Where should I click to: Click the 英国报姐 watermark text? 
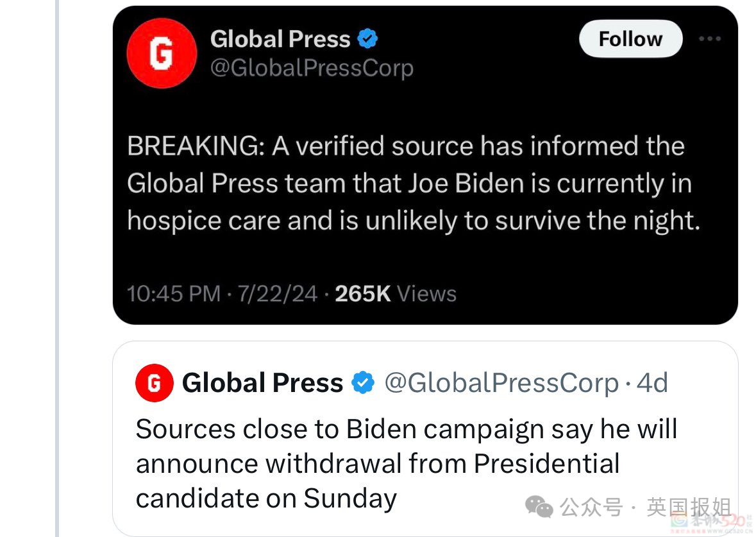(x=689, y=507)
